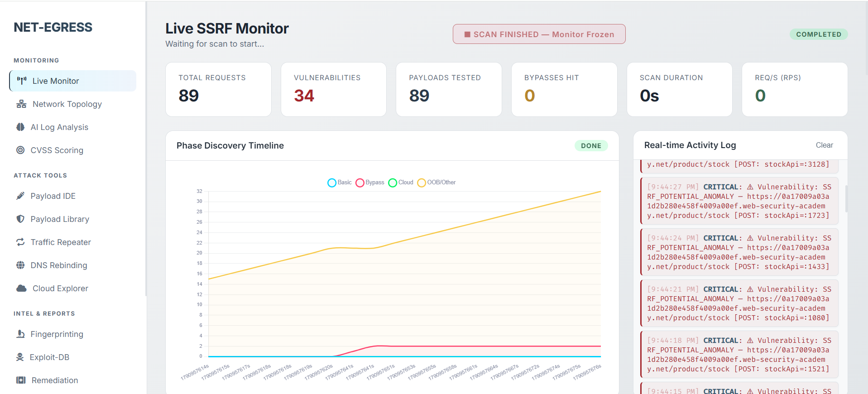Screen dimensions: 868x394
Task: Clear the Real-time Activity Log
Action: 825,145
